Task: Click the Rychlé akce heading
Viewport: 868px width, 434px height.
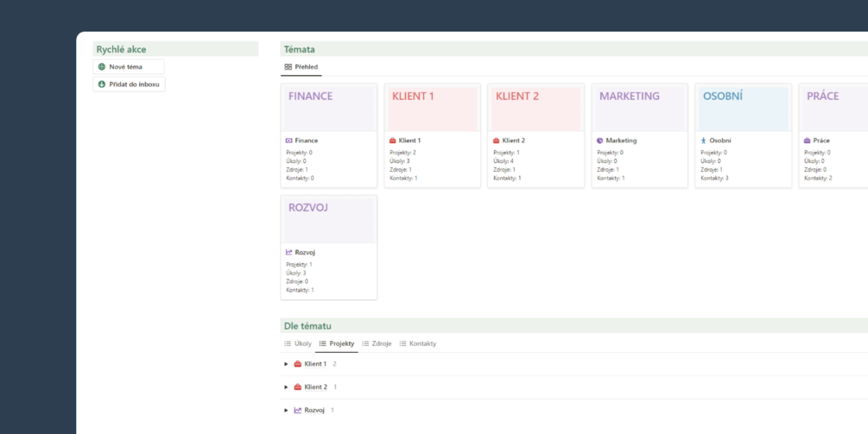Action: [x=121, y=49]
